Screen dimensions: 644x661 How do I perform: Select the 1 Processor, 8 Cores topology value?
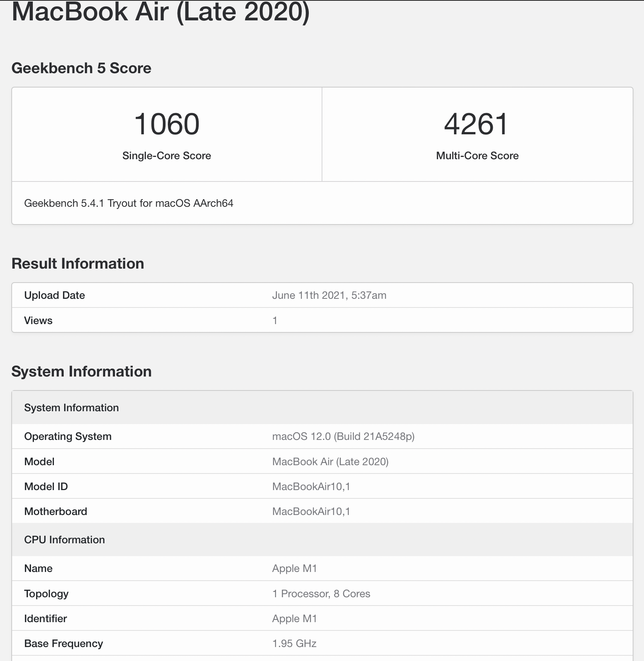[321, 594]
